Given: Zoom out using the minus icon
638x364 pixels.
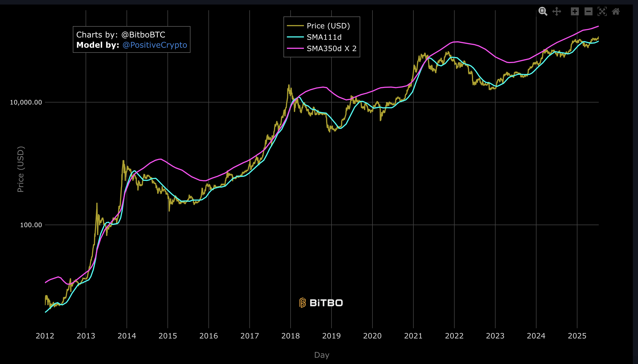Looking at the screenshot, I should (x=588, y=11).
